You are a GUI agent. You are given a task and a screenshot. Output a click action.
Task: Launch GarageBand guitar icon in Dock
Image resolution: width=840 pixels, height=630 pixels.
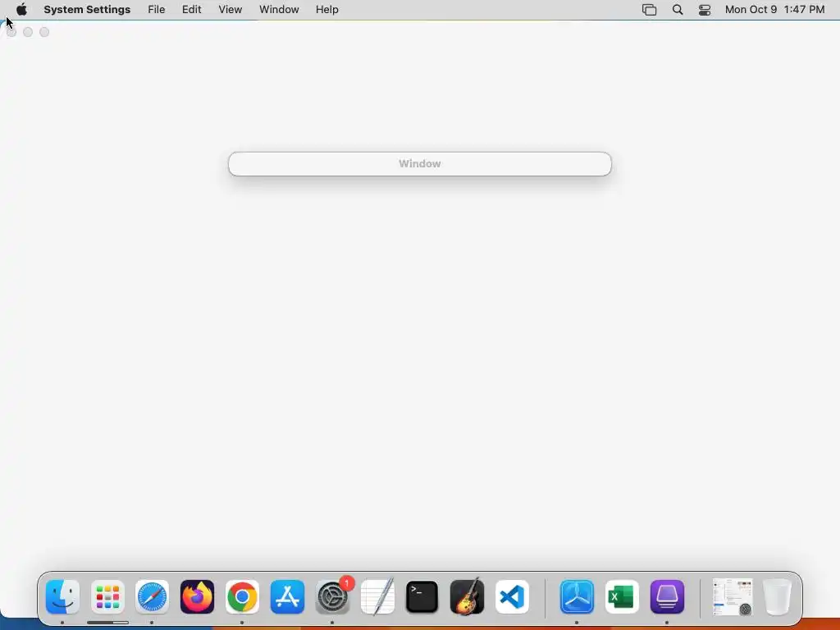467,597
